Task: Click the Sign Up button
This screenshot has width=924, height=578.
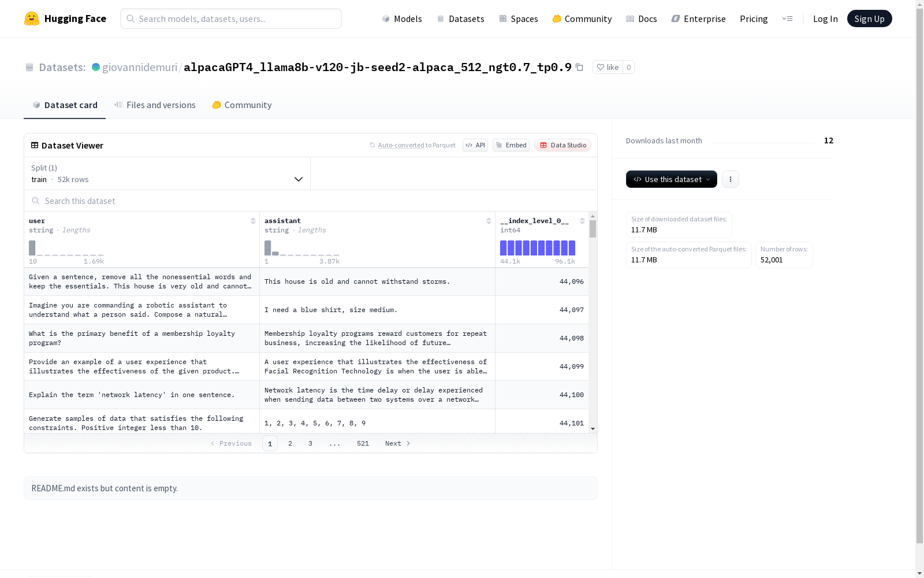Action: pyautogui.click(x=869, y=18)
